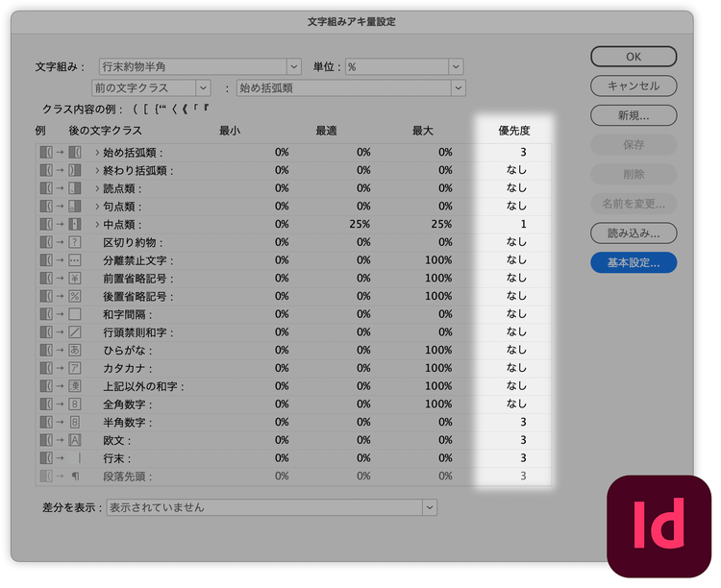Image resolution: width=721 pixels, height=588 pixels.
Task: Click the 8 icon for 半角数字 row
Action: (74, 422)
